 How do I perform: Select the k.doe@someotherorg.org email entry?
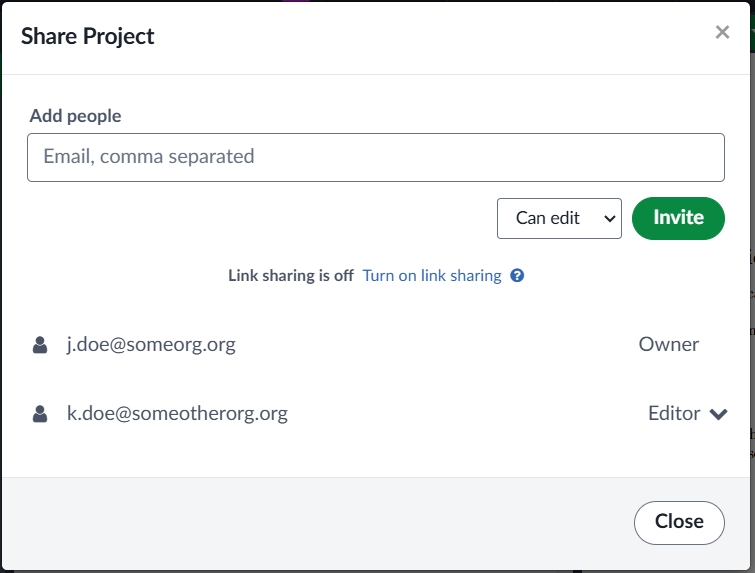(x=177, y=413)
